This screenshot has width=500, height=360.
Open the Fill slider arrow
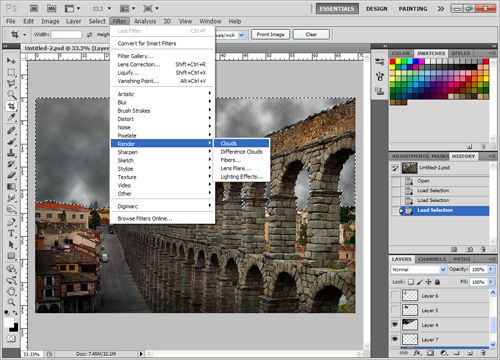click(491, 282)
